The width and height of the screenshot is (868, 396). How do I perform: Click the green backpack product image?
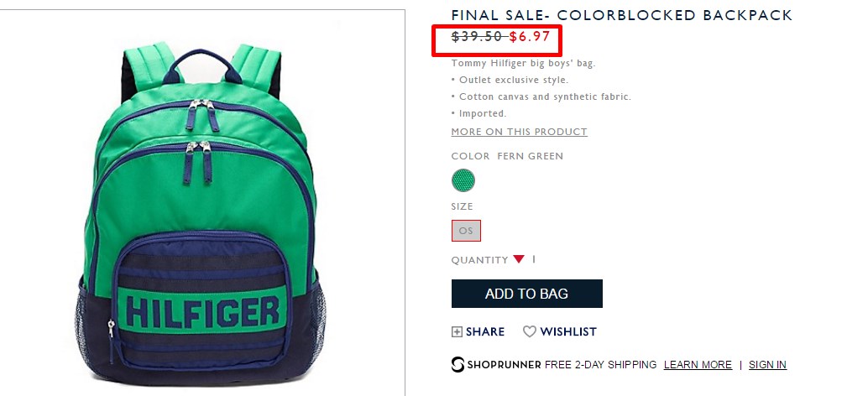coord(201,213)
